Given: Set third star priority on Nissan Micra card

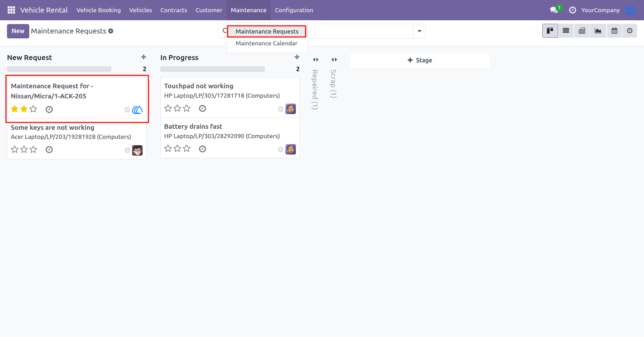Looking at the screenshot, I should coord(33,109).
